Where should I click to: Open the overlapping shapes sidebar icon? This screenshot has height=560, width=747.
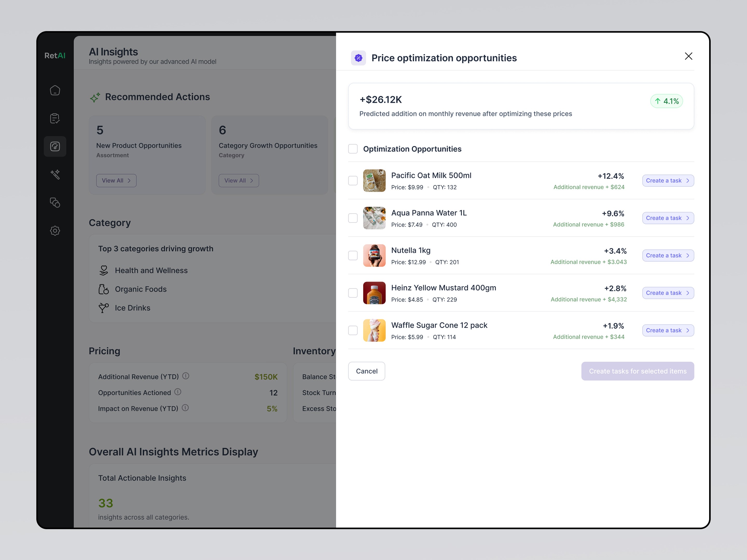click(x=55, y=202)
